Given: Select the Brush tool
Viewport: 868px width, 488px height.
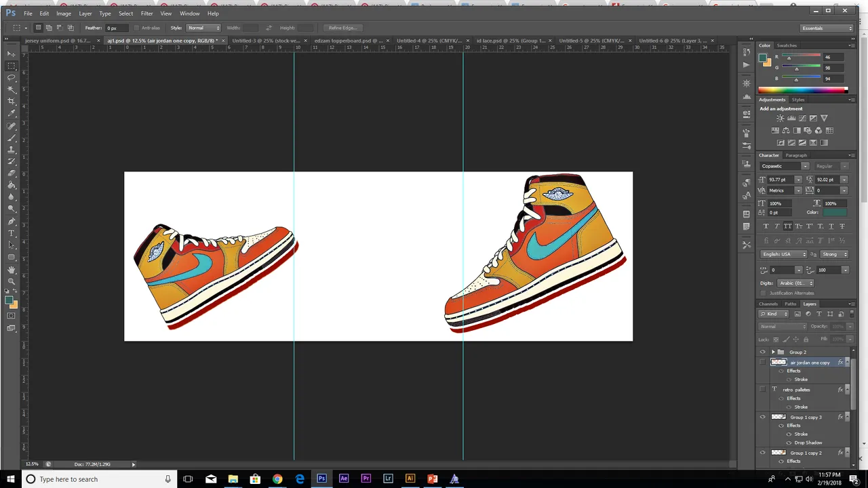Looking at the screenshot, I should (x=12, y=138).
